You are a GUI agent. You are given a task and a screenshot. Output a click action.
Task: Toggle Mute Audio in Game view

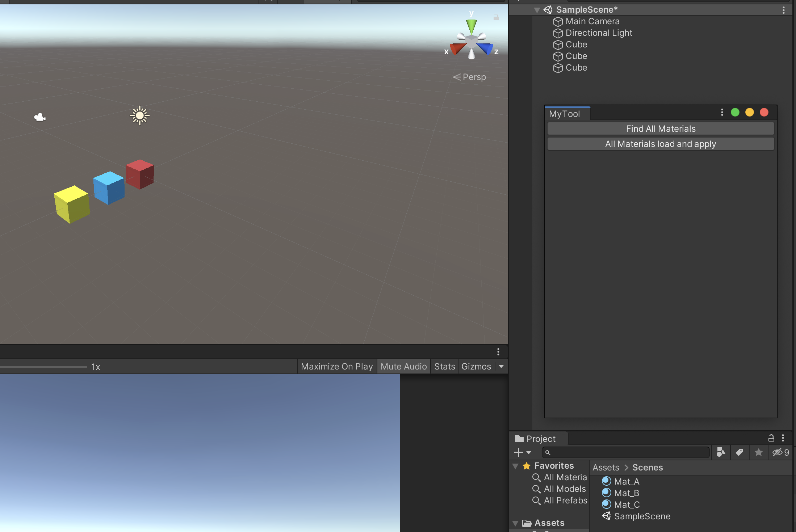(x=404, y=367)
